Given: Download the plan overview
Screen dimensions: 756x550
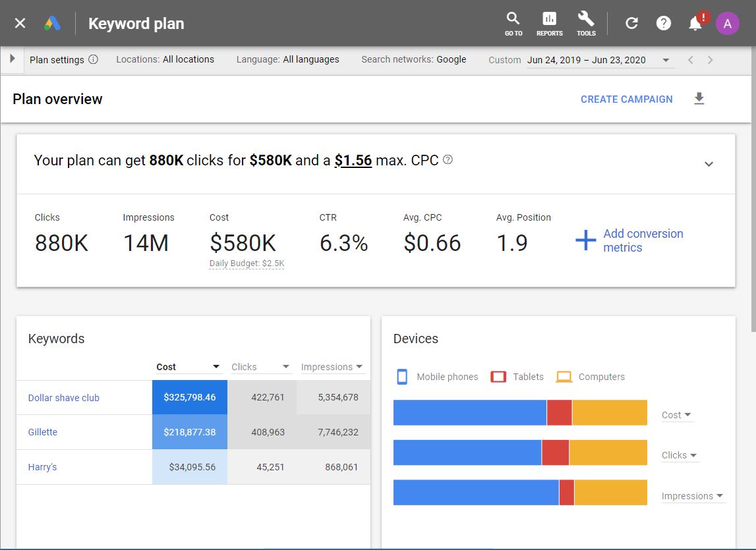Looking at the screenshot, I should point(699,99).
